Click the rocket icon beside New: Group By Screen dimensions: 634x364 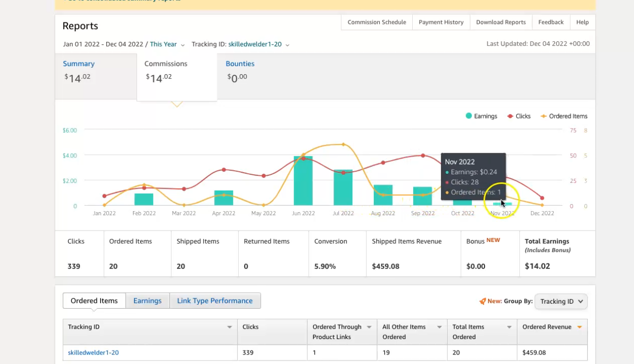click(482, 301)
